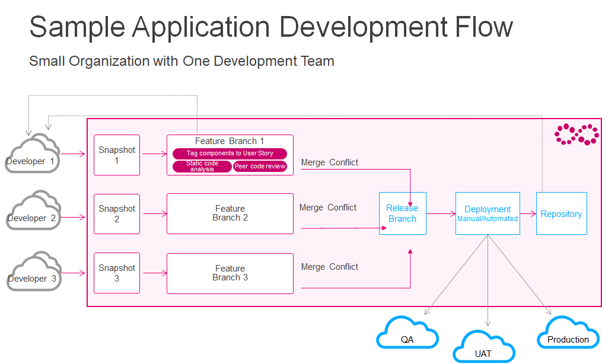Click the Static code analysis pill
The image size is (602, 364).
(202, 166)
